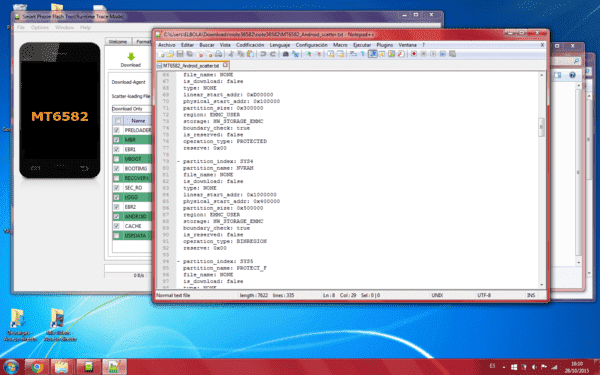Viewport: 600px width, 375px height.
Task: Toggle the Word wrap icon
Action: click(x=352, y=54)
